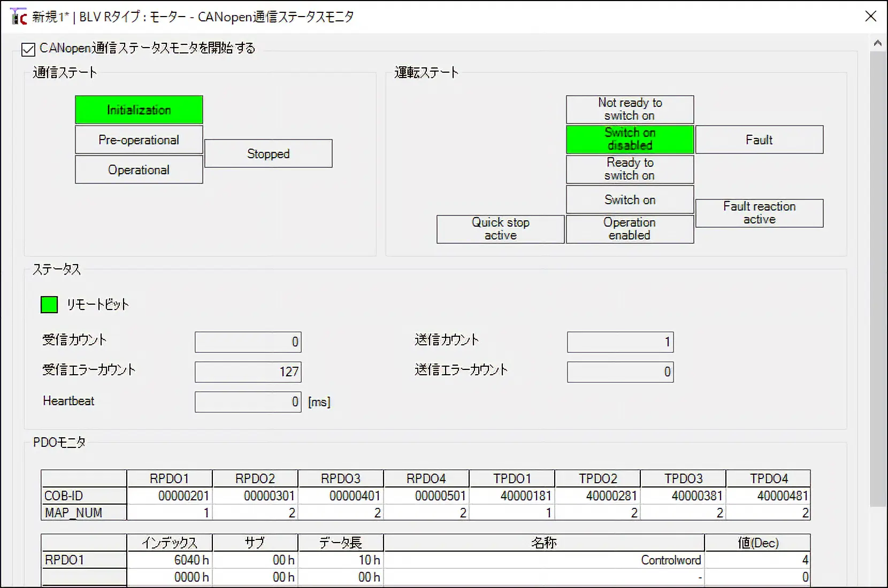
Task: Click the scroll up arrow
Action: point(877,43)
